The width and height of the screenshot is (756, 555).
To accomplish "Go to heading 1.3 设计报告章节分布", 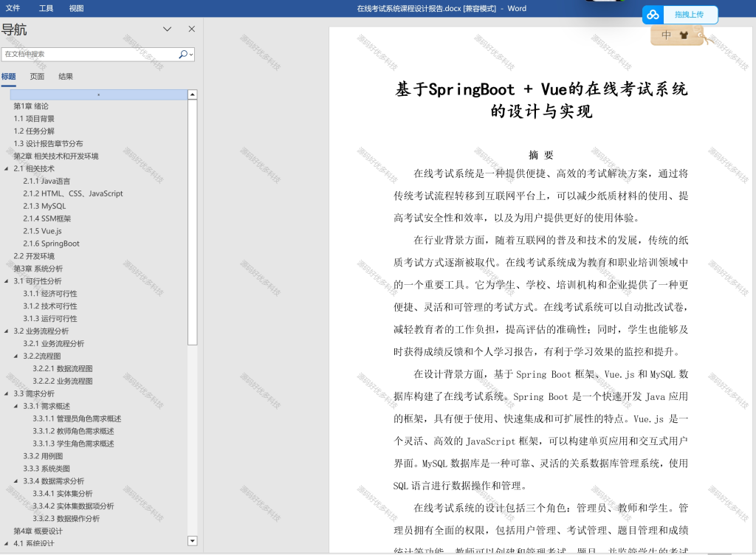I will coord(48,144).
